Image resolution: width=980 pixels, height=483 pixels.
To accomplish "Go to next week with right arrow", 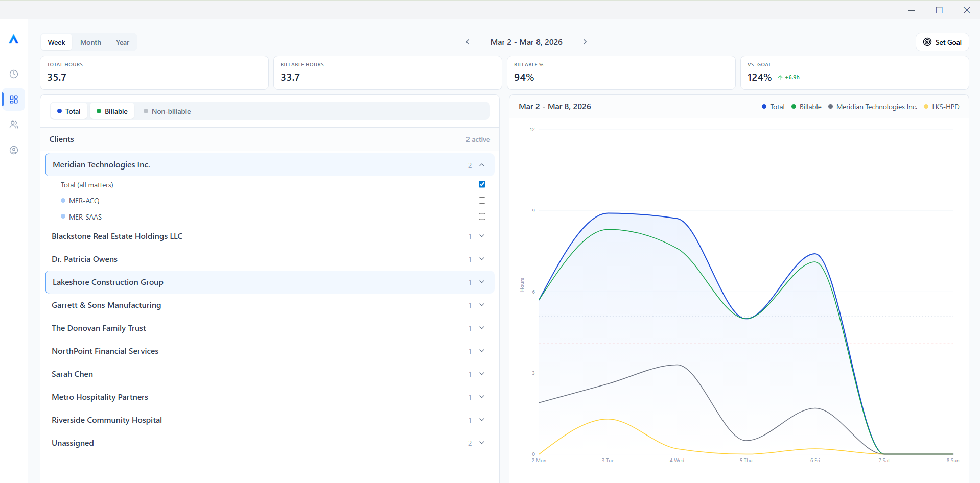I will (x=585, y=42).
